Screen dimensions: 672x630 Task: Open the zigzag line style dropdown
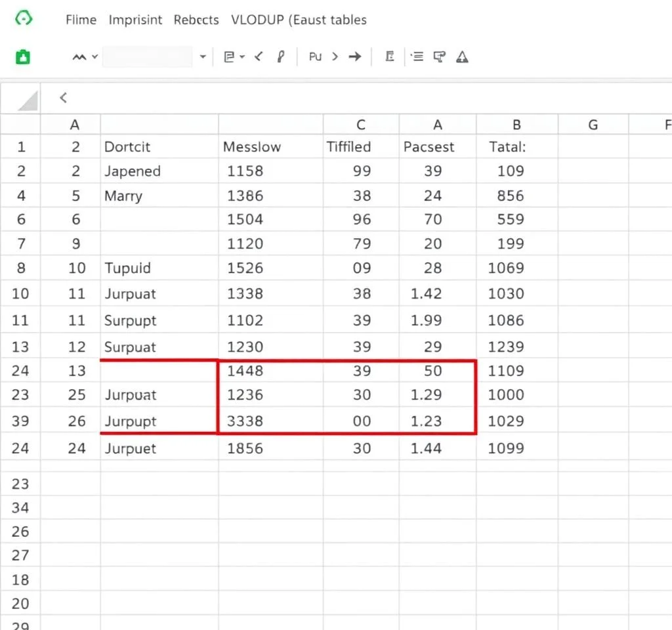(85, 57)
